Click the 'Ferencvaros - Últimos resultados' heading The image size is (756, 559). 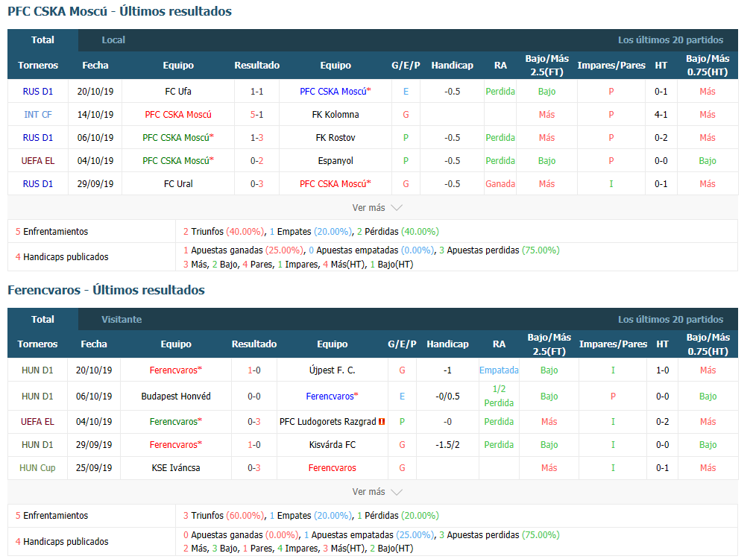point(106,290)
